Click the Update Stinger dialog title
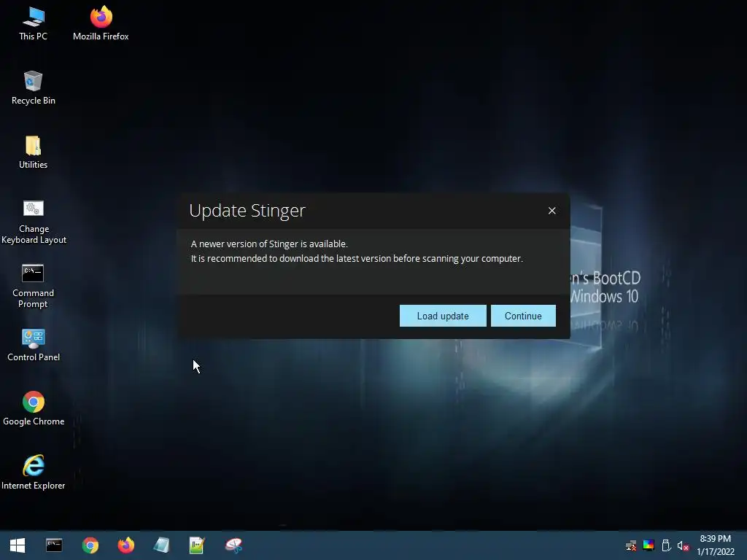Screen dimensions: 747x560 coord(247,211)
